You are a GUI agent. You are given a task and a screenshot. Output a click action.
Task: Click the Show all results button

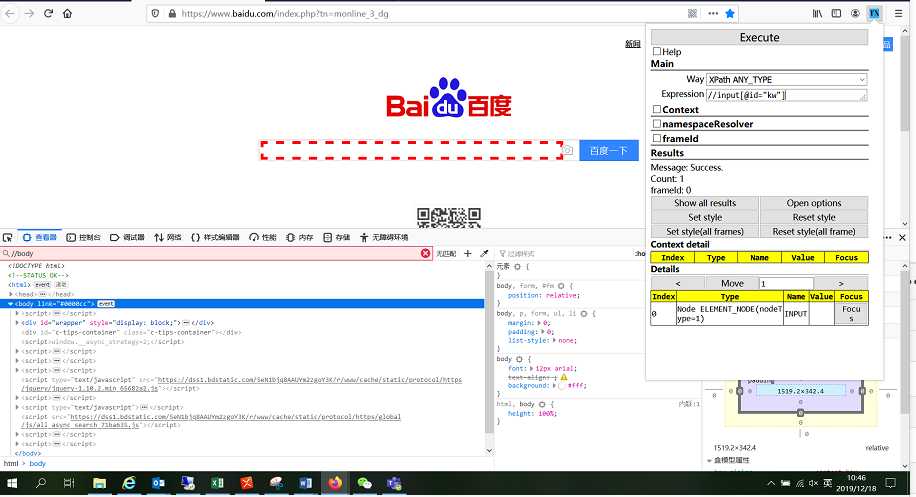(x=705, y=203)
